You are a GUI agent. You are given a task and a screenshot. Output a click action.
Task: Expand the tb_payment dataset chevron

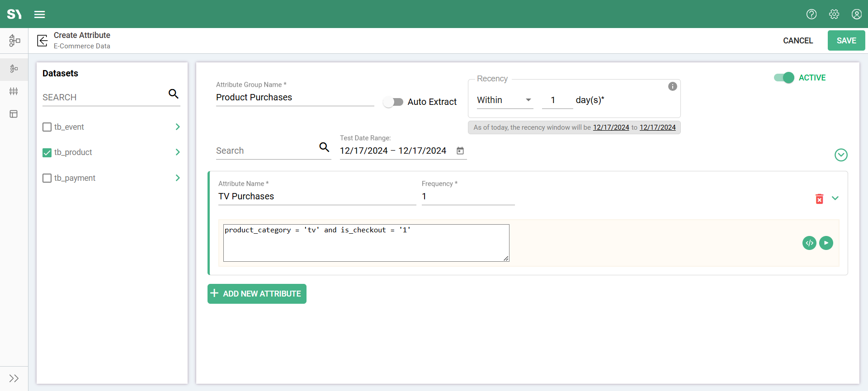click(x=178, y=178)
